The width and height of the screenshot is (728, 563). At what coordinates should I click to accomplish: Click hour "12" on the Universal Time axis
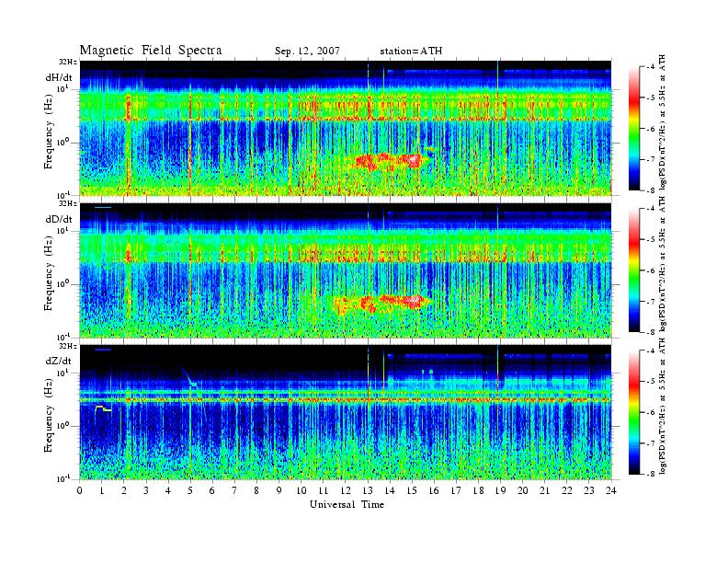point(346,491)
